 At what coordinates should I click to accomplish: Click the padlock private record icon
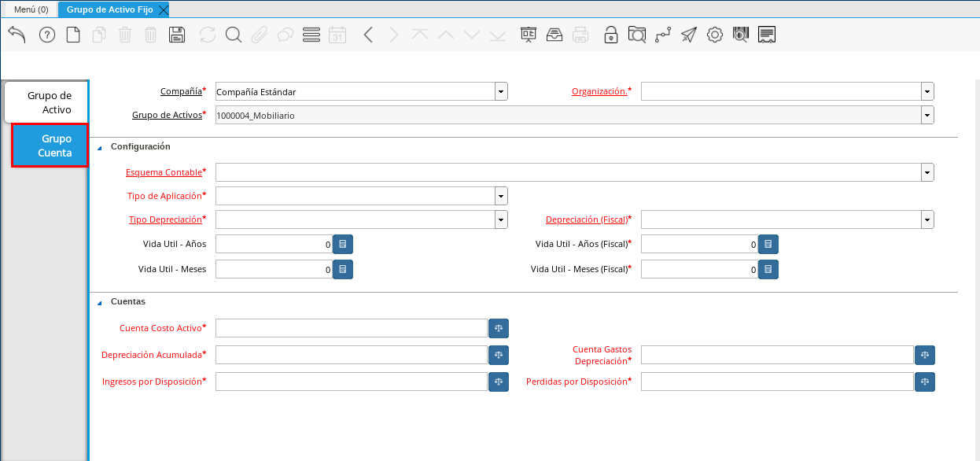coord(611,35)
